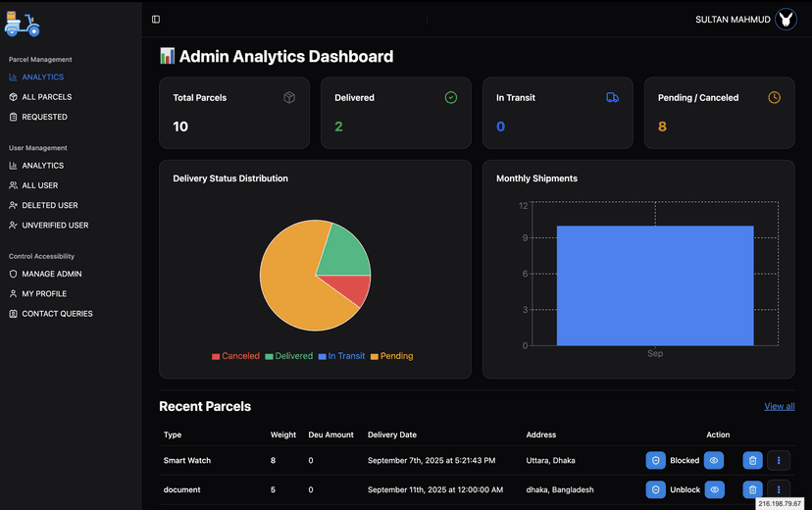Click the shield icon for document parcel
The image size is (812, 510).
[655, 489]
